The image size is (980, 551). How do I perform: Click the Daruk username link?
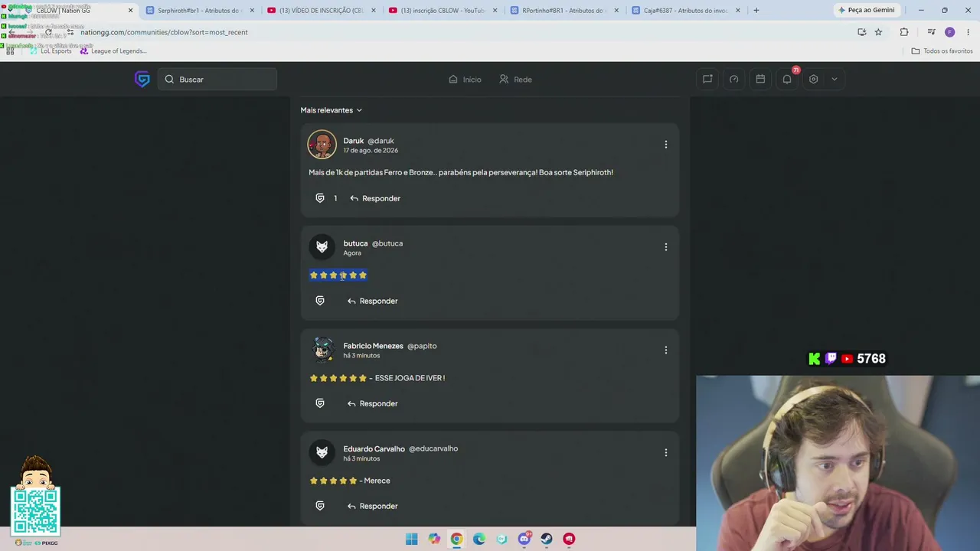point(353,141)
